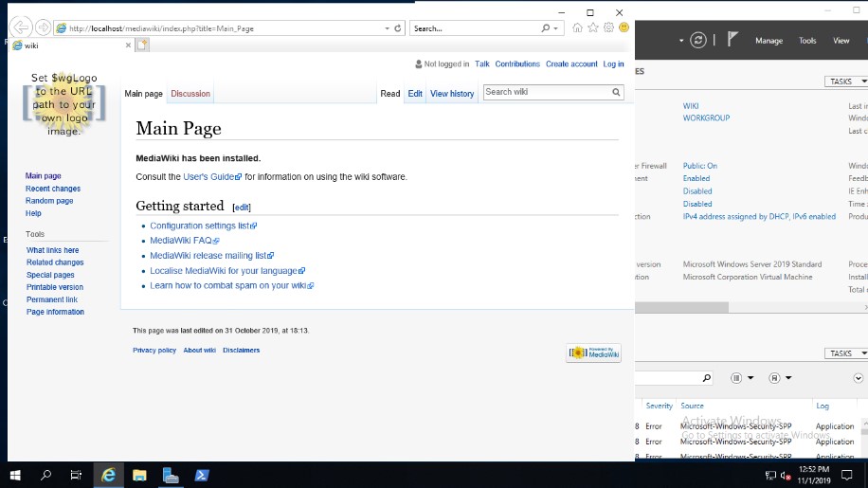Open the address bar dropdown arrow
The image size is (868, 488).
[x=387, y=28]
